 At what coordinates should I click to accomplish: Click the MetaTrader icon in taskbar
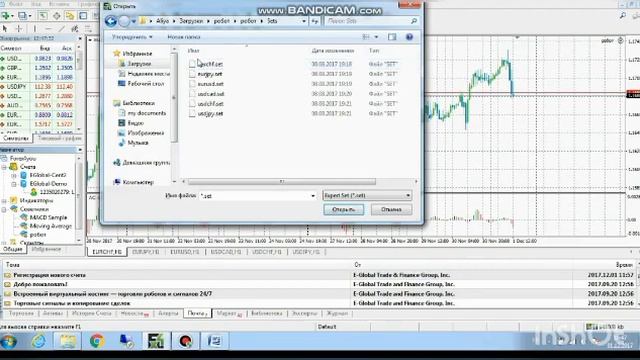click(x=156, y=341)
